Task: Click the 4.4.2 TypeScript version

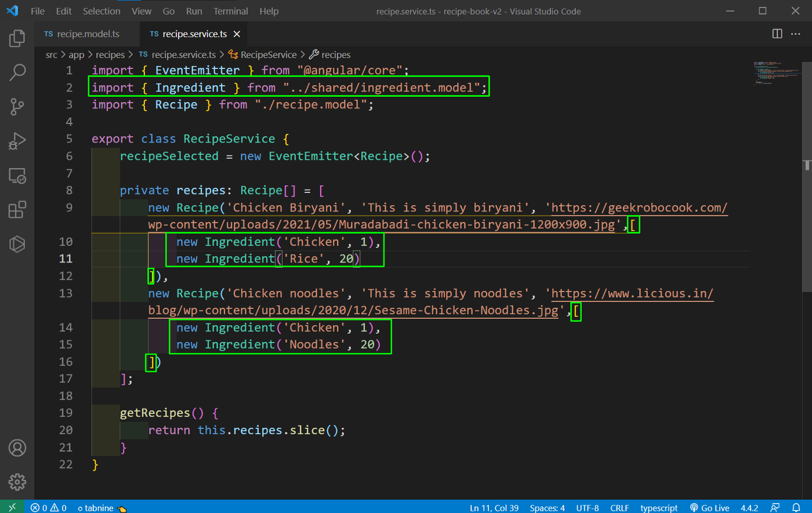Action: point(749,508)
